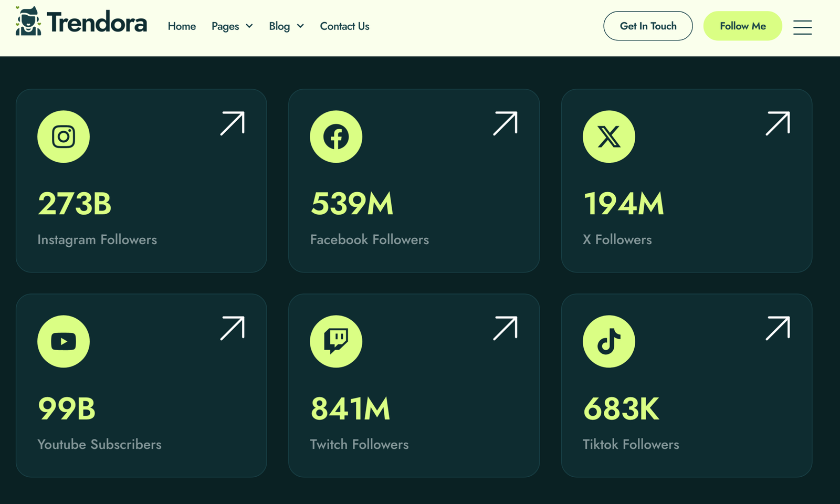Click the Facebook circle icon
The image size is (840, 504).
pyautogui.click(x=336, y=136)
